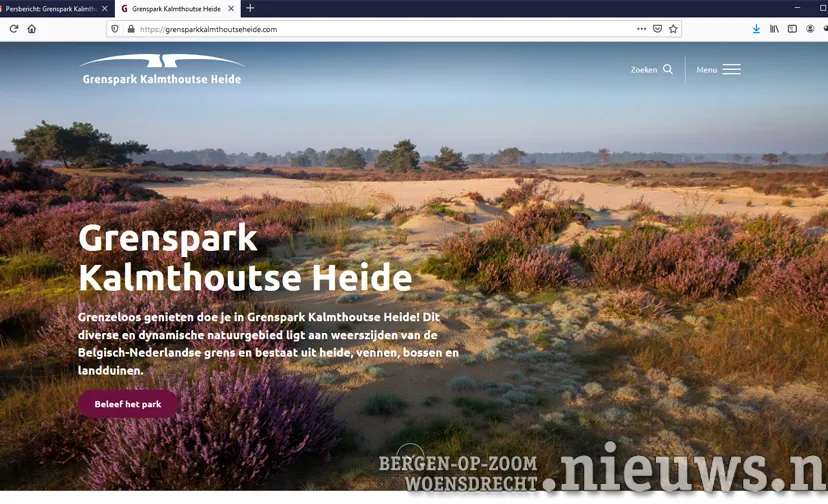Click the URL address bar field
Viewport: 828px width, 504px height.
coord(380,29)
